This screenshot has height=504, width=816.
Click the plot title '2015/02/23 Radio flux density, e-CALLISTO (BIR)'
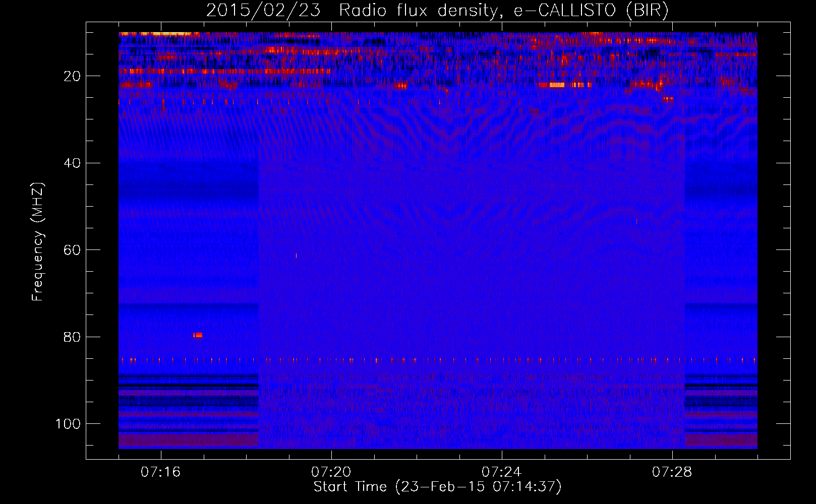437,10
